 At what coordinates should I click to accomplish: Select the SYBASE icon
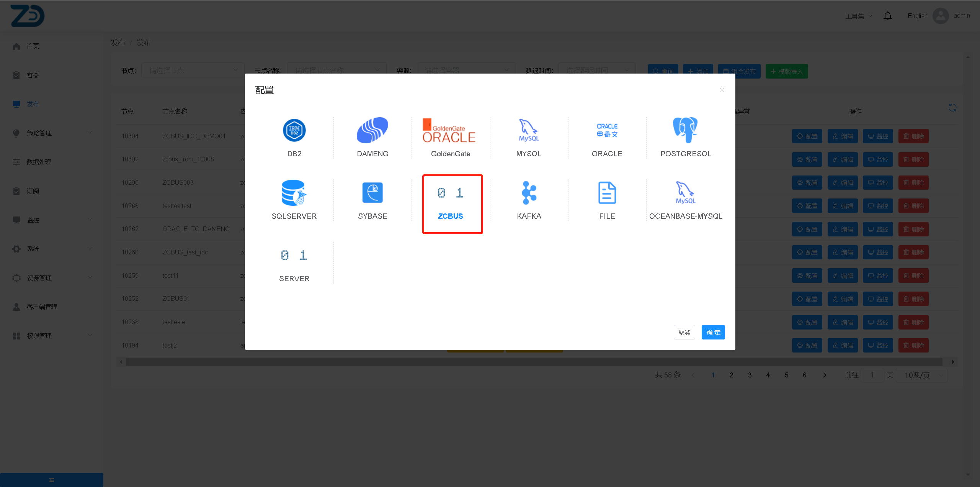pos(372,193)
